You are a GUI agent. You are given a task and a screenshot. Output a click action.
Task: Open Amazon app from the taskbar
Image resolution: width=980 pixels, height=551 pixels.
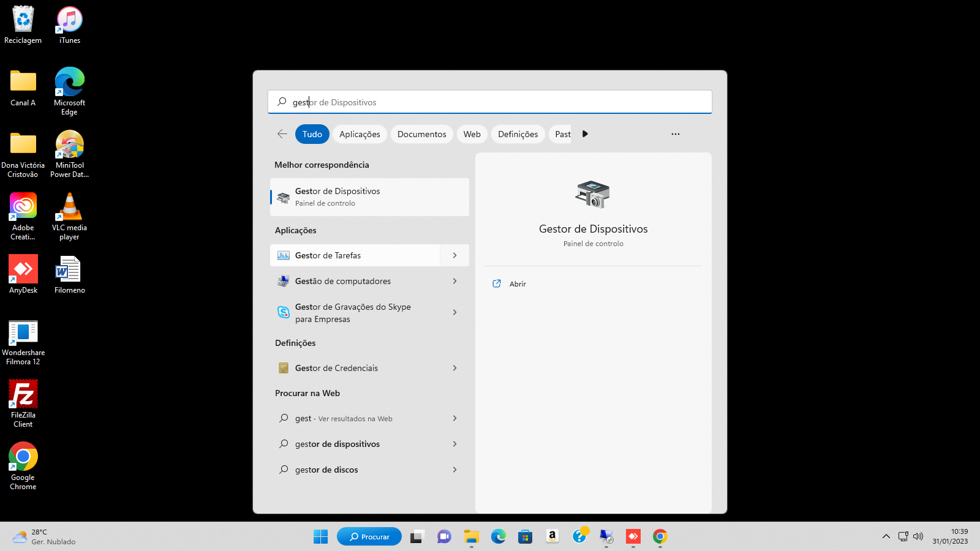(x=552, y=537)
